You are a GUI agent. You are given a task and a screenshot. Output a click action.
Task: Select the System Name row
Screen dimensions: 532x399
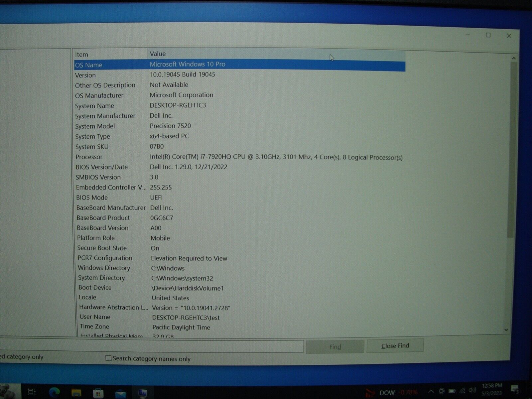click(239, 106)
